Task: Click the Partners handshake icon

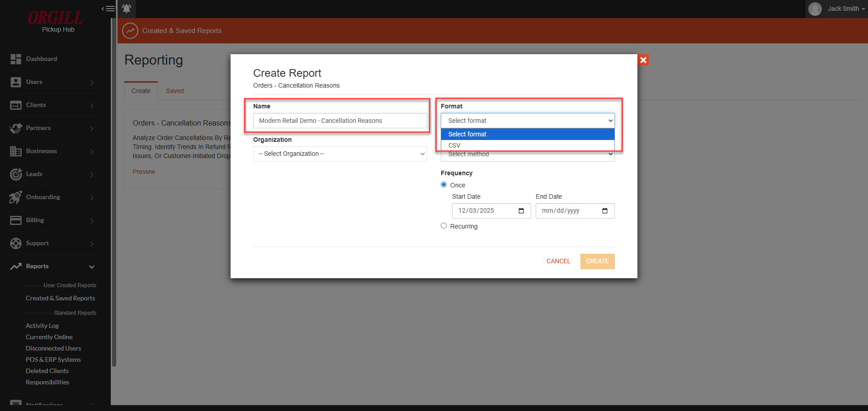Action: coord(16,128)
